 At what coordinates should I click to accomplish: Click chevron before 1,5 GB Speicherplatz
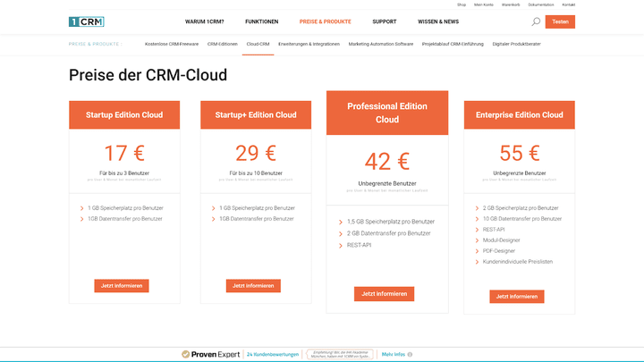point(341,222)
